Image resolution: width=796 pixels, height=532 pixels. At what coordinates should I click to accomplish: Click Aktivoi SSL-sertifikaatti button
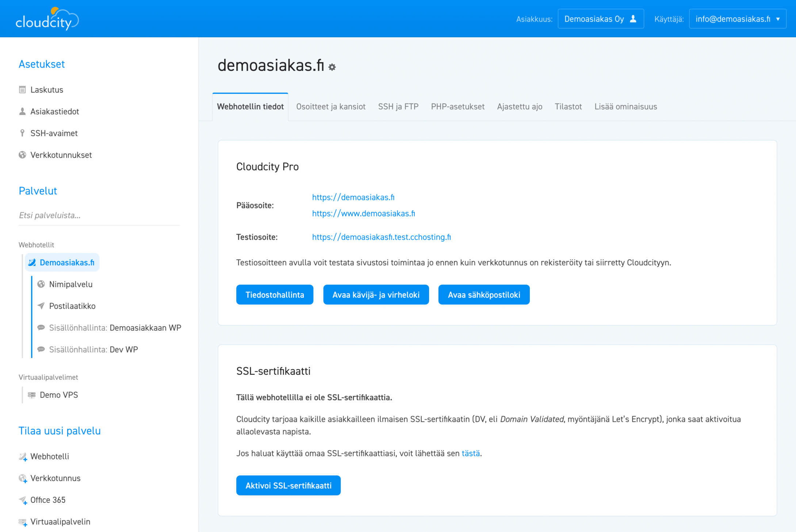point(288,485)
